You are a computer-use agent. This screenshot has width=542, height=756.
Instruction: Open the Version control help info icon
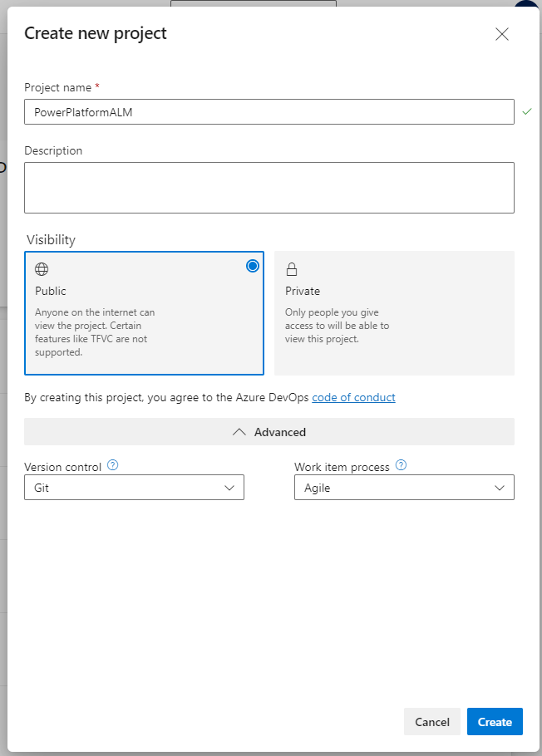pos(113,466)
